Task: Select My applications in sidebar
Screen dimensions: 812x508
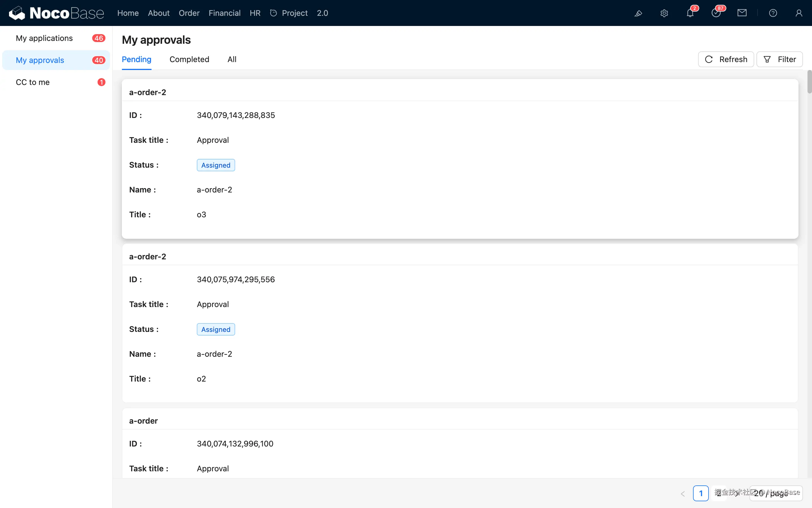Action: 56,38
